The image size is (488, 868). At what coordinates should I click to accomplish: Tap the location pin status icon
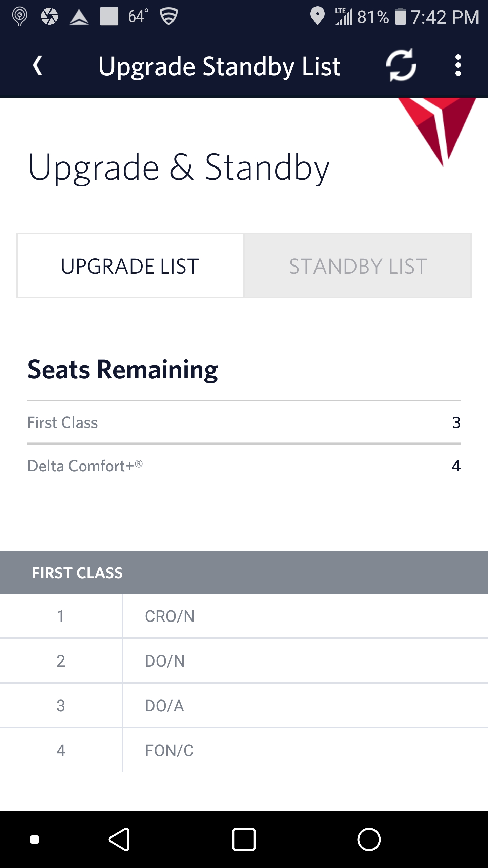click(317, 16)
